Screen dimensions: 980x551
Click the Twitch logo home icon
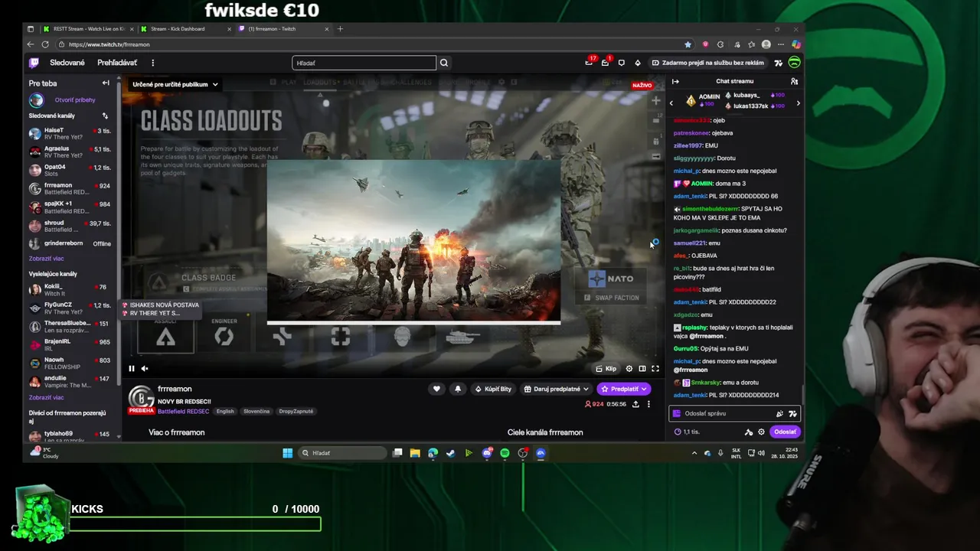tap(34, 63)
